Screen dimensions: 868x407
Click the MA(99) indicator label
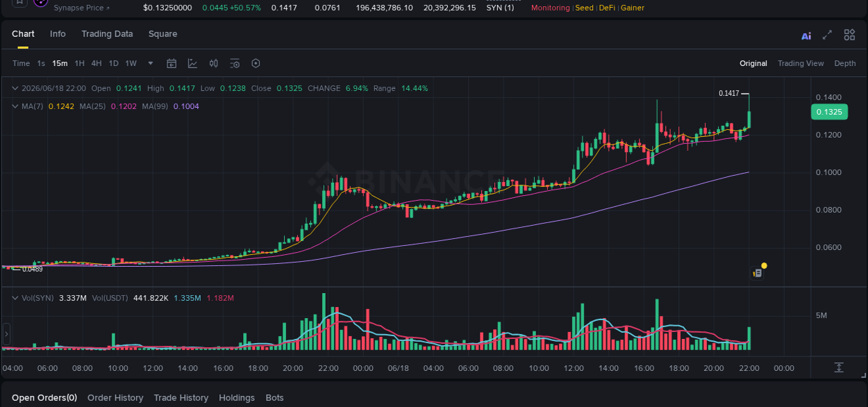[x=156, y=106]
